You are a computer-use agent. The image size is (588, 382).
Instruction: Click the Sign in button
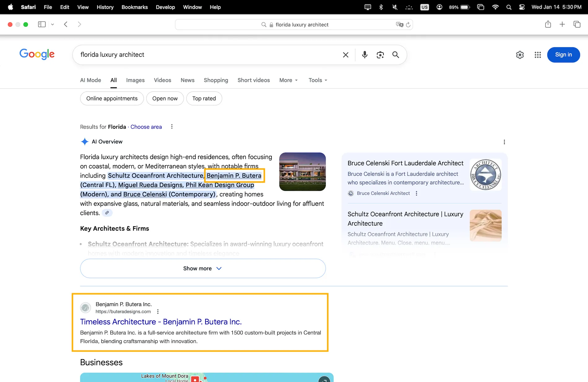(563, 55)
